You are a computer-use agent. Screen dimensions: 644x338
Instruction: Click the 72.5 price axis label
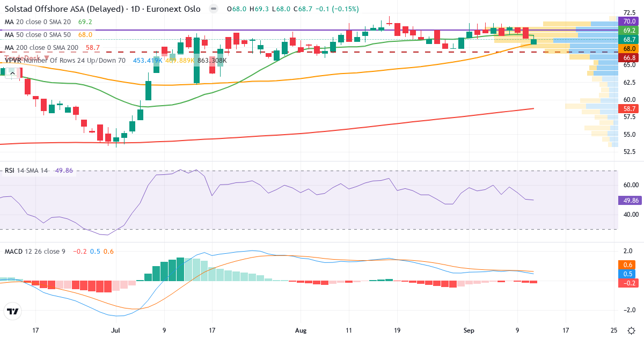(x=629, y=13)
